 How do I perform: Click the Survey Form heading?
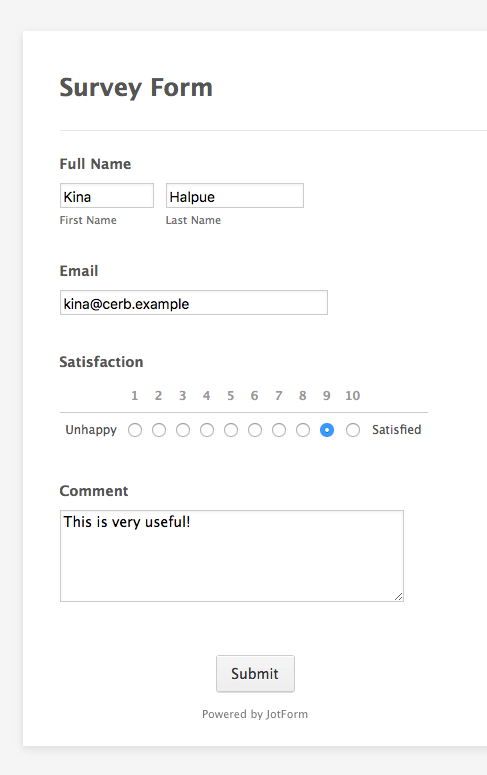pyautogui.click(x=136, y=88)
